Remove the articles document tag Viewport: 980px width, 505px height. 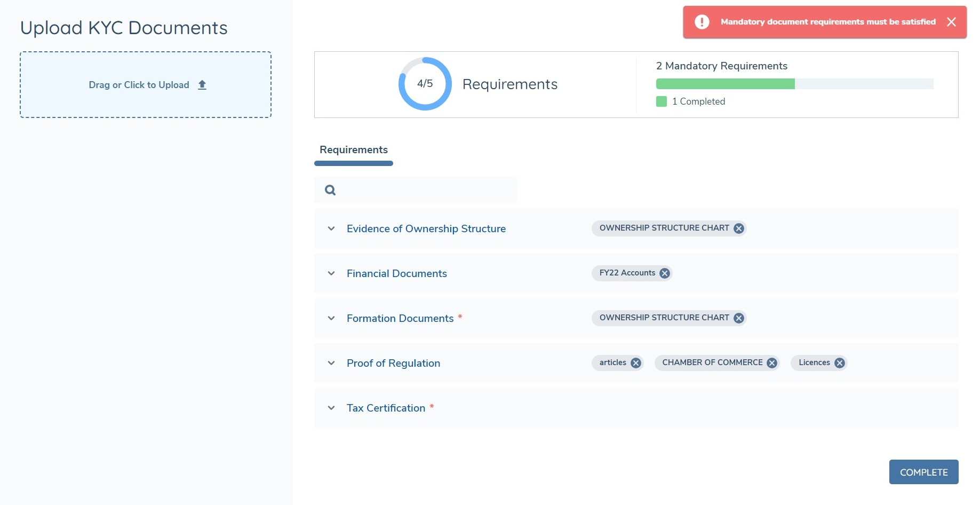coord(635,363)
